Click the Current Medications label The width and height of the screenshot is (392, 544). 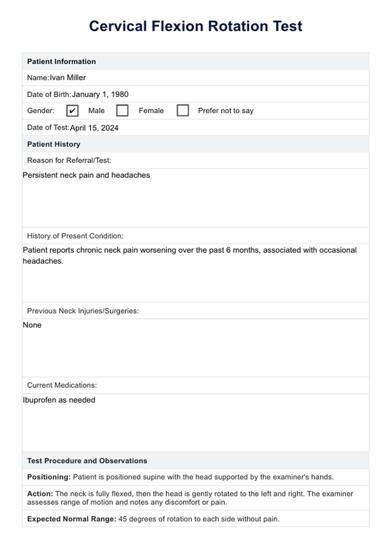(x=62, y=385)
